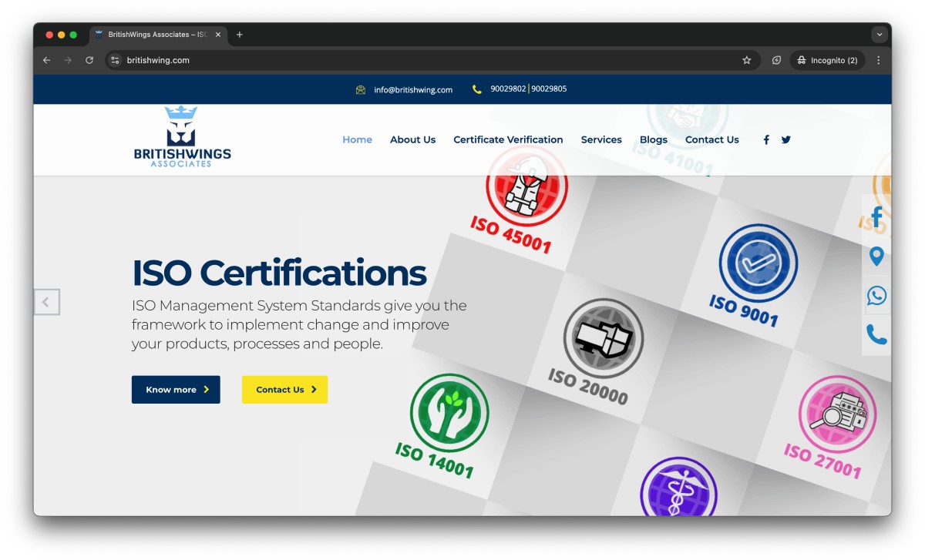Click the yellow Contact Us button
Viewport: 925px width, 560px height.
285,390
